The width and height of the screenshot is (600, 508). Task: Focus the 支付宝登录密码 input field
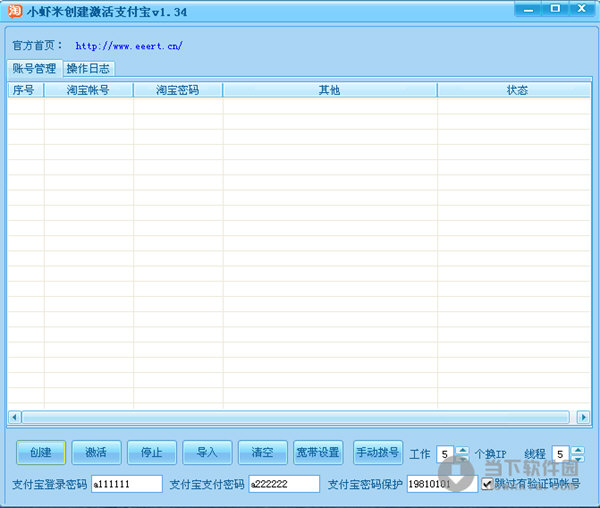(127, 484)
